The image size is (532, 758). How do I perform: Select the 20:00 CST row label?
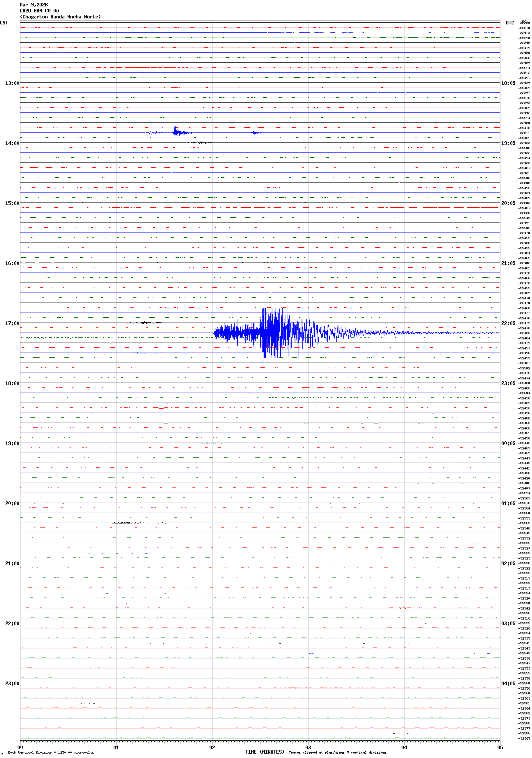pyautogui.click(x=12, y=503)
